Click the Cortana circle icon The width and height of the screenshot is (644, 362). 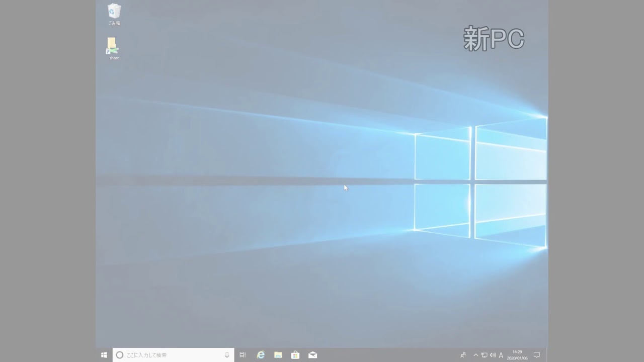click(119, 355)
